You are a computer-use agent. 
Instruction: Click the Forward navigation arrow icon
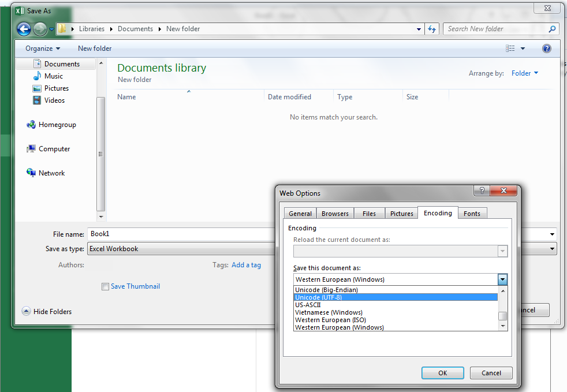coord(40,29)
